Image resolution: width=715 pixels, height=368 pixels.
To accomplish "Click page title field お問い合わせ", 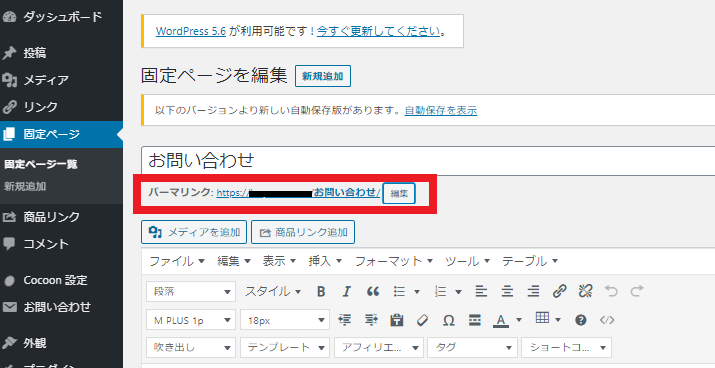I will point(428,161).
